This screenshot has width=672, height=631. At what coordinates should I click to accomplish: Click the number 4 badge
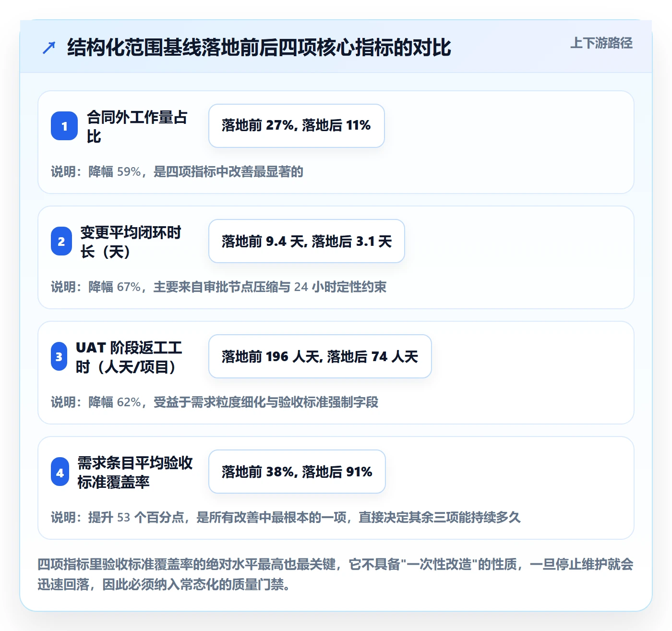[x=60, y=472]
